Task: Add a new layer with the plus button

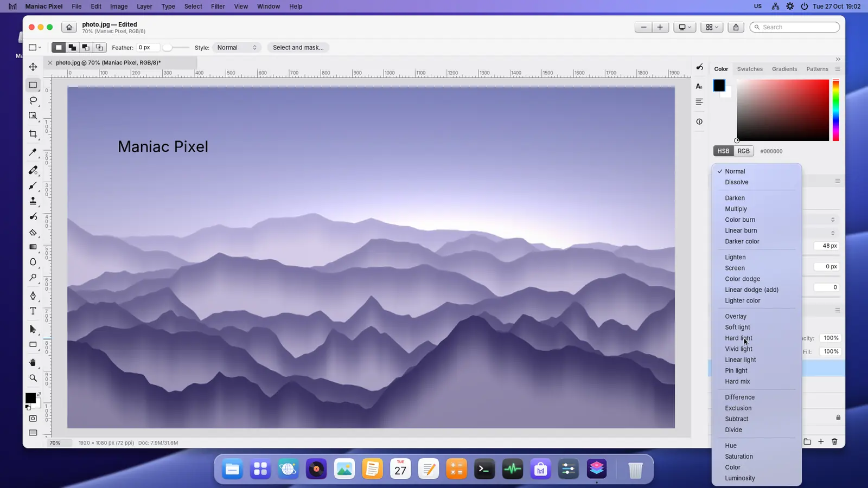Action: 821,442
